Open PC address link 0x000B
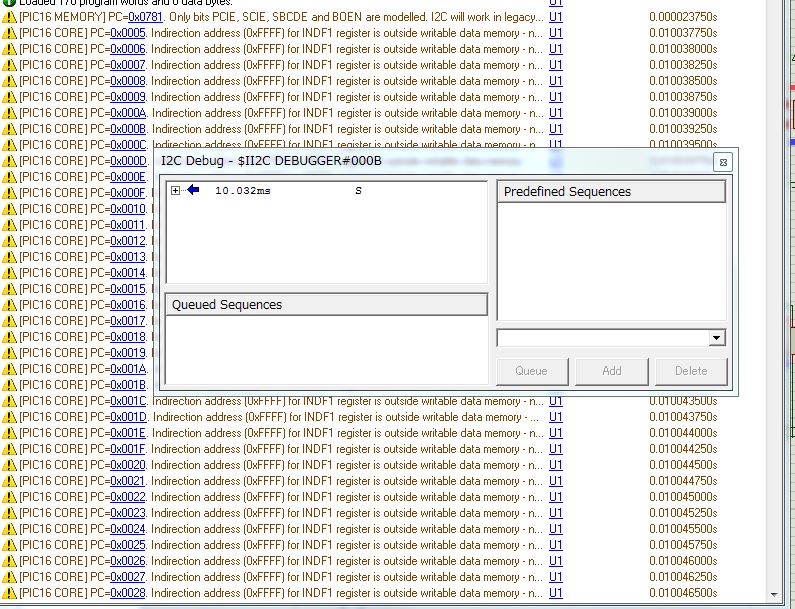795x609 pixels. click(128, 129)
